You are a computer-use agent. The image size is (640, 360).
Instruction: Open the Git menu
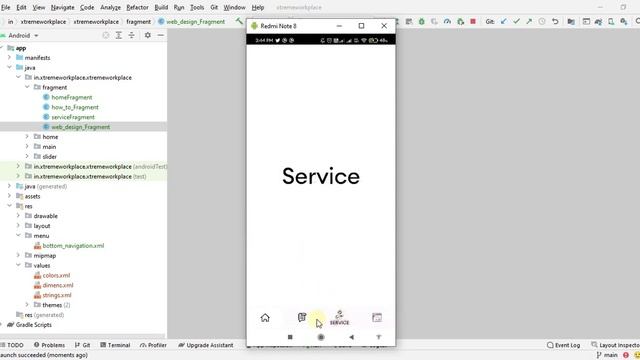pyautogui.click(x=214, y=7)
